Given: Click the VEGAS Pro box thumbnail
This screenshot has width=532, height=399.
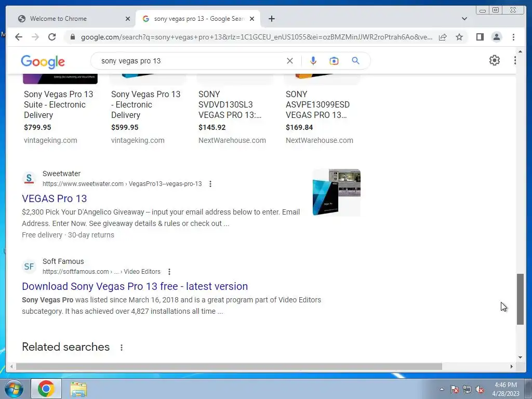Looking at the screenshot, I should [337, 192].
